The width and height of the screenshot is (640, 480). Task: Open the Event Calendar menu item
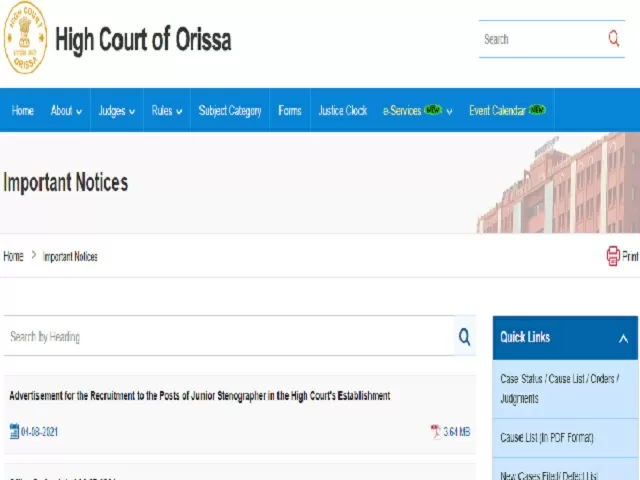pyautogui.click(x=498, y=111)
